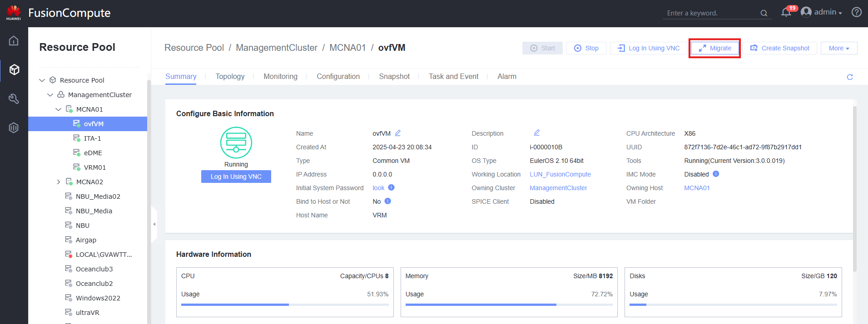Click info icon beside Bind to Host

click(387, 201)
